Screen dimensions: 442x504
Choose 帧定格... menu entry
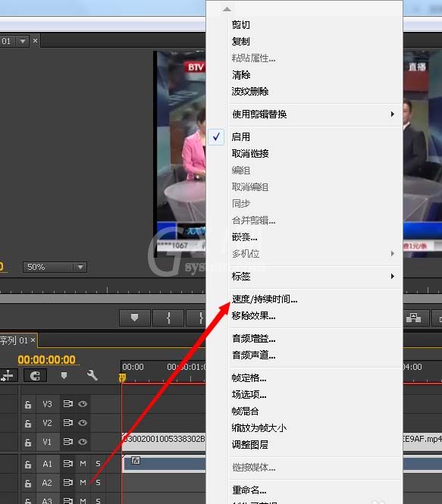tap(249, 378)
